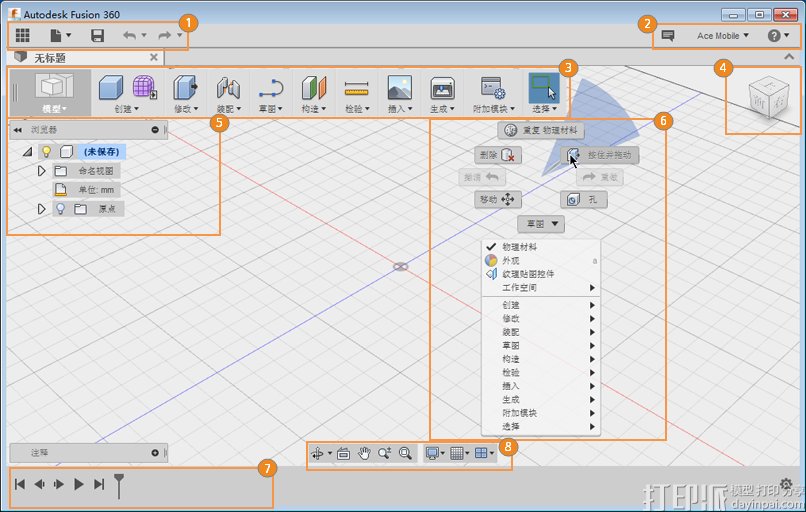The height and width of the screenshot is (512, 806).
Task: Click the 修改 press-pull icon
Action: pyautogui.click(x=185, y=87)
